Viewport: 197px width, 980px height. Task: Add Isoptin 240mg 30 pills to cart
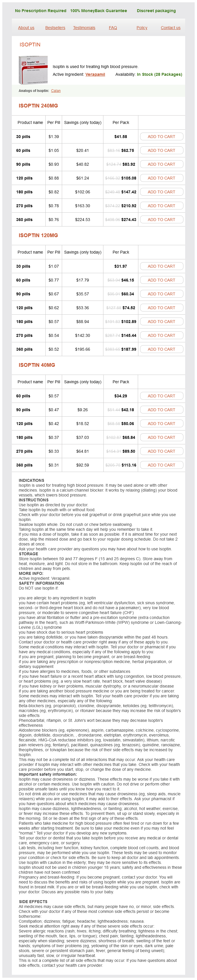click(x=161, y=137)
